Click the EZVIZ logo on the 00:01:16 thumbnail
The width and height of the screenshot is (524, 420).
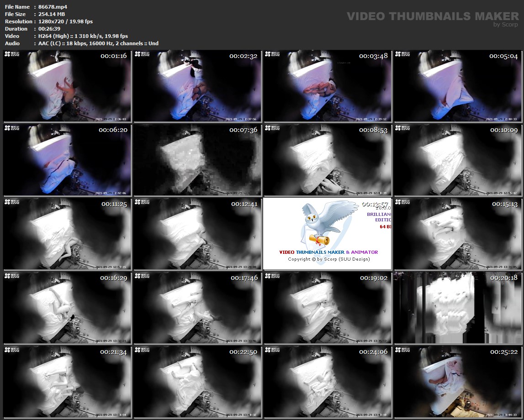point(12,54)
